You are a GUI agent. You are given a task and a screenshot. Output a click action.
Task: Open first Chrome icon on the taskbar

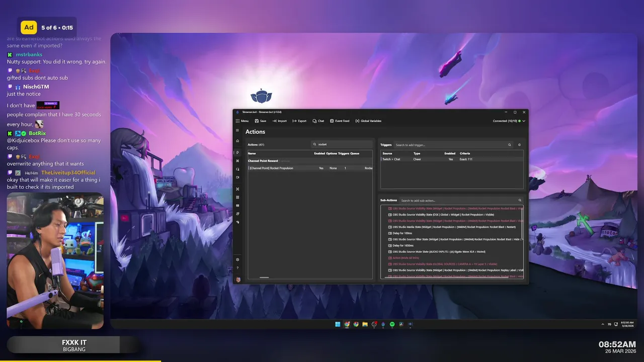(x=347, y=324)
